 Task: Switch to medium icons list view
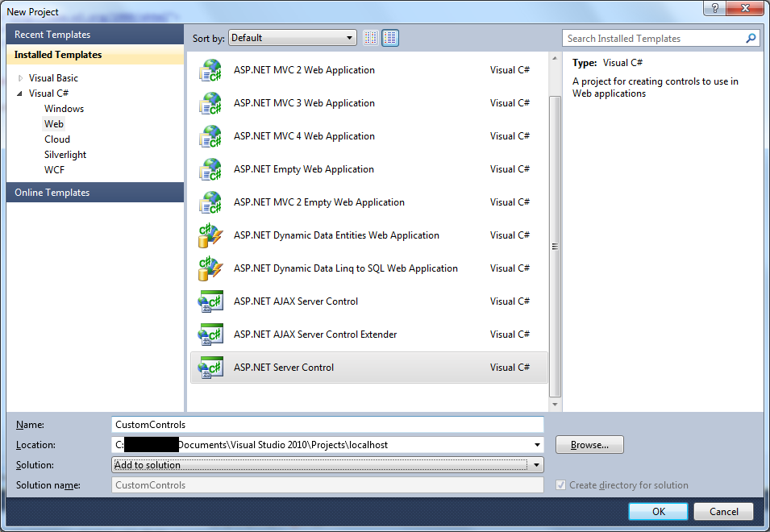[x=390, y=38]
